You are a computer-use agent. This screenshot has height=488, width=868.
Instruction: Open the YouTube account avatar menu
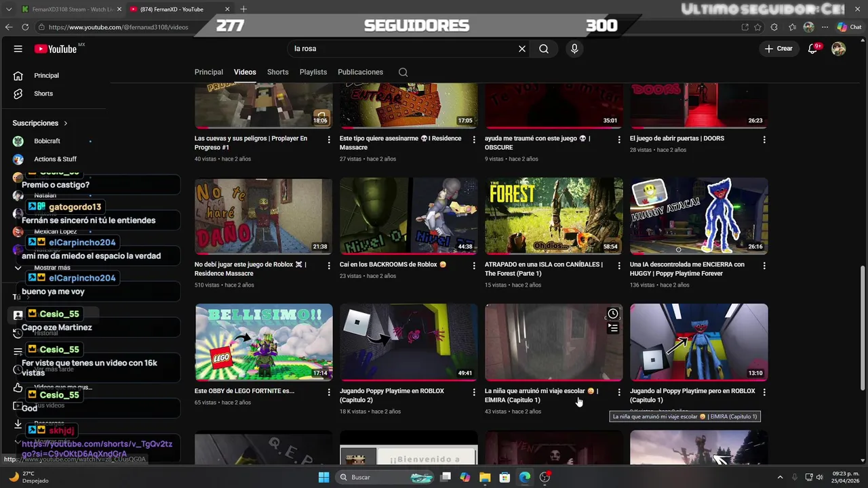tap(839, 49)
